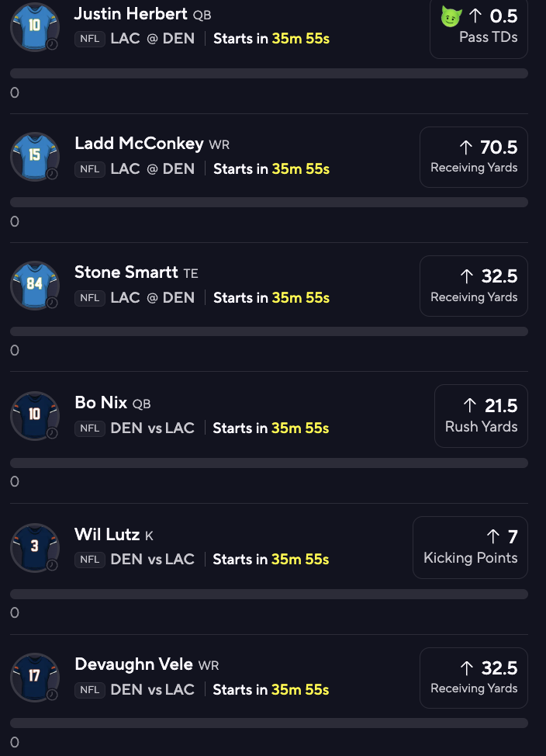The image size is (546, 756).
Task: Click Stone Smartt's progress bar
Action: click(x=269, y=331)
